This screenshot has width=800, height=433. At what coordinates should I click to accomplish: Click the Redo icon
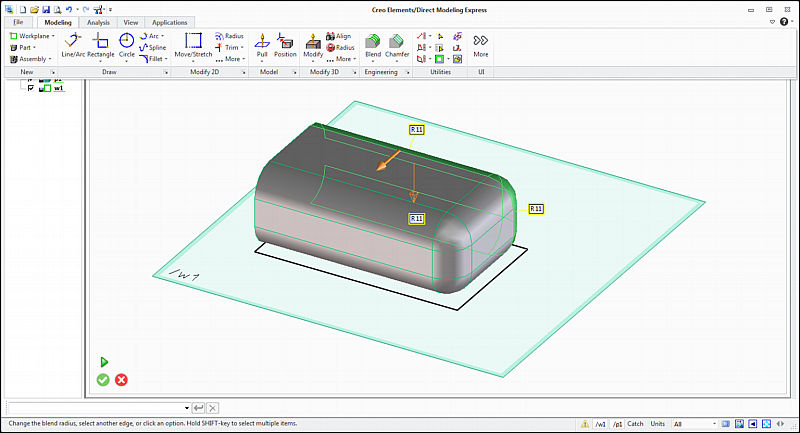86,10
